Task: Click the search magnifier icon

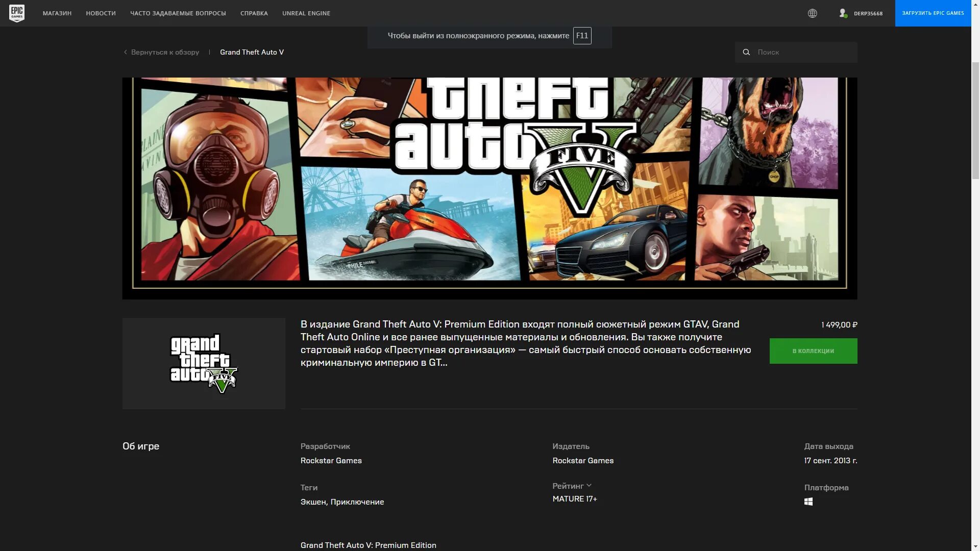Action: pos(746,52)
